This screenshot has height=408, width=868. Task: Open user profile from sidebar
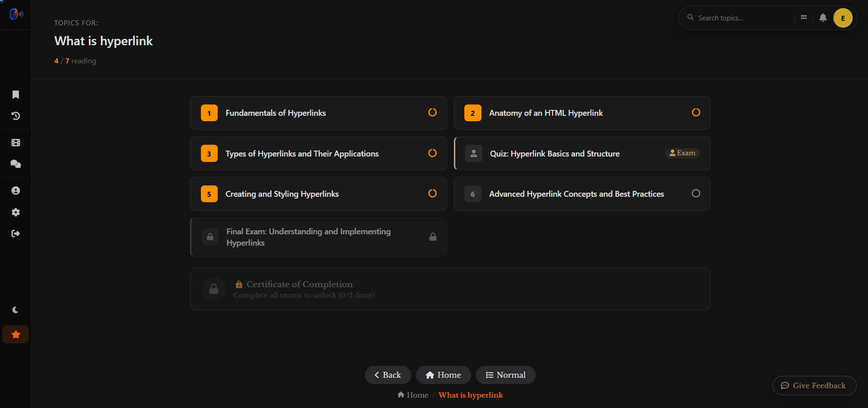pos(16,190)
